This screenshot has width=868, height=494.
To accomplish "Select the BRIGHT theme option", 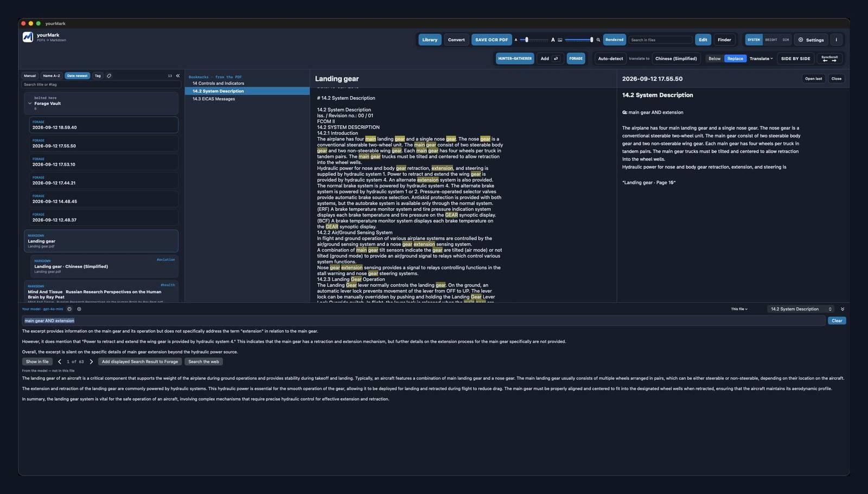I will click(x=771, y=40).
